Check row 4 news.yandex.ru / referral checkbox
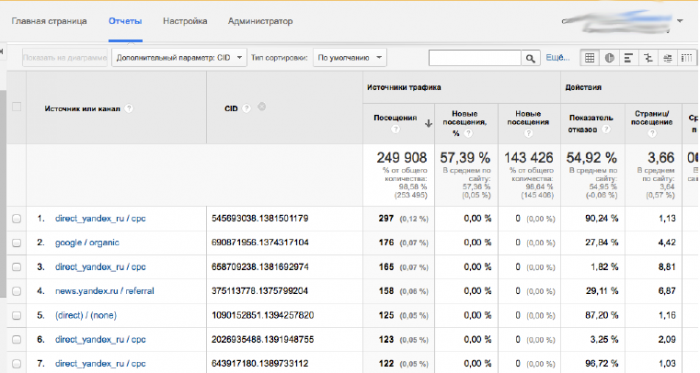Viewport: 700px width, 373px height. coord(17,291)
